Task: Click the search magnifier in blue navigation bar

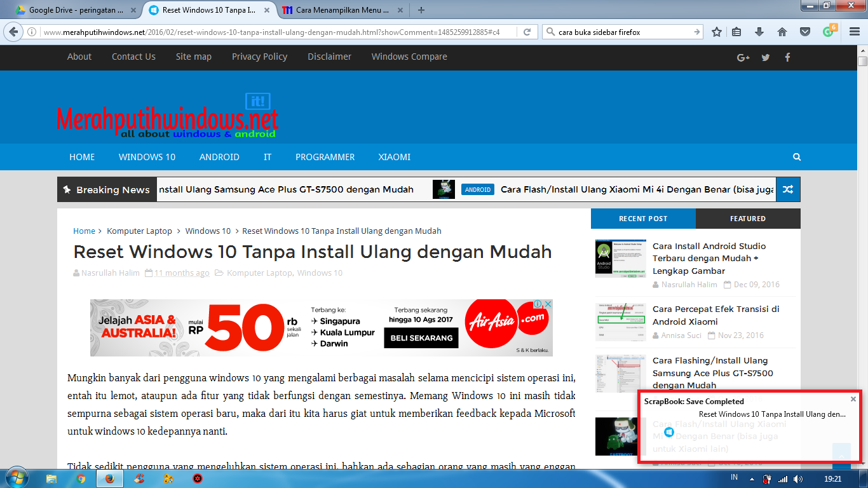Action: [x=797, y=157]
